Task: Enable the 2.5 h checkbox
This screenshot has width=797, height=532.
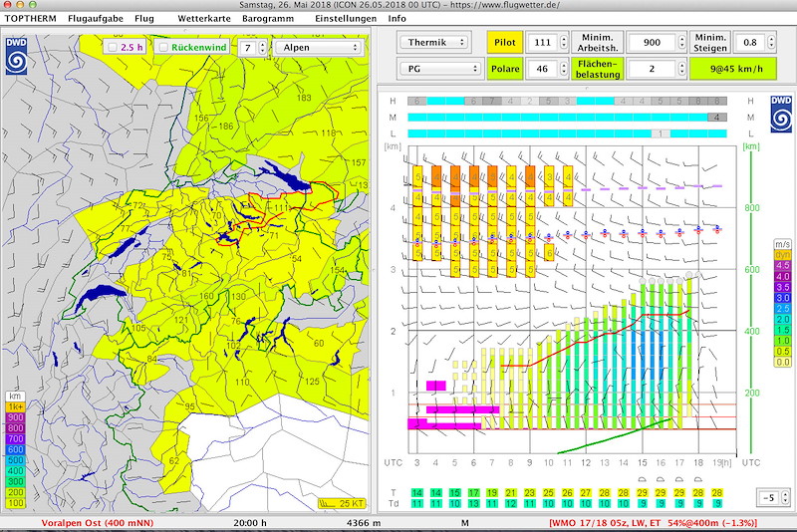Action: pyautogui.click(x=114, y=47)
